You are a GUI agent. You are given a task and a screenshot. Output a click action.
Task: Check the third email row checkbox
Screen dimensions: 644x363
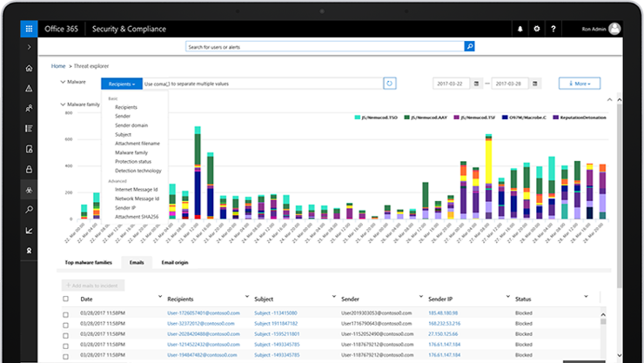click(x=66, y=335)
